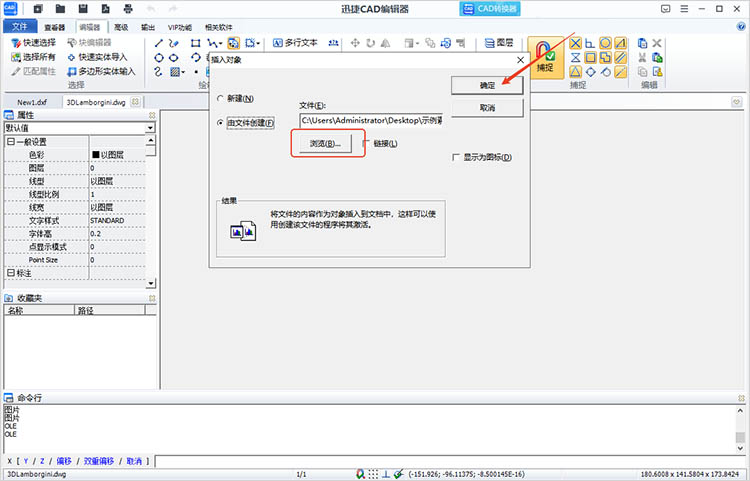The image size is (750, 481).
Task: Click the new document icon in title bar
Action: point(38,9)
